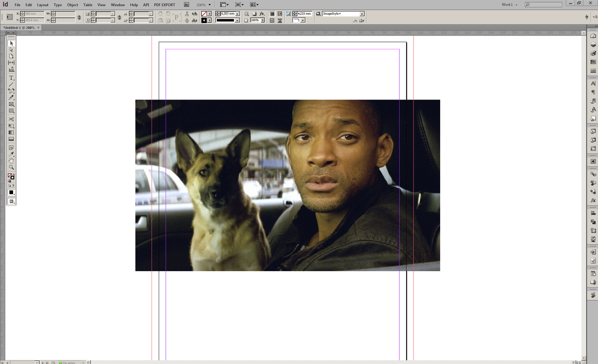Toggle constrain proportions for width and height
Viewport: 598px width, 364px height.
pos(79,17)
